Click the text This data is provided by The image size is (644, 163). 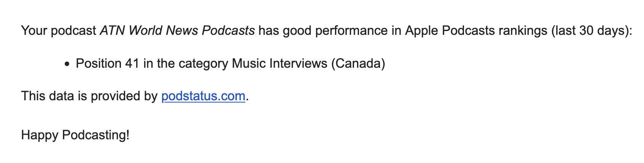89,96
